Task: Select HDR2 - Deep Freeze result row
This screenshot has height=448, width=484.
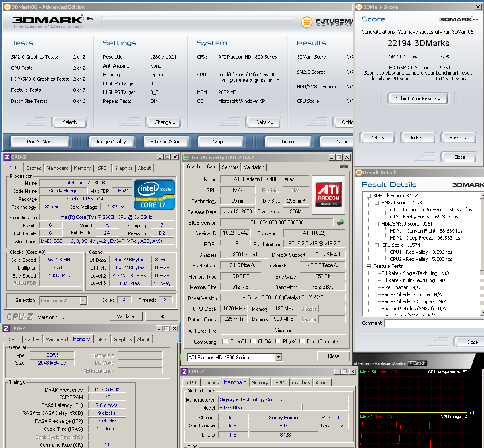Action: [425, 238]
